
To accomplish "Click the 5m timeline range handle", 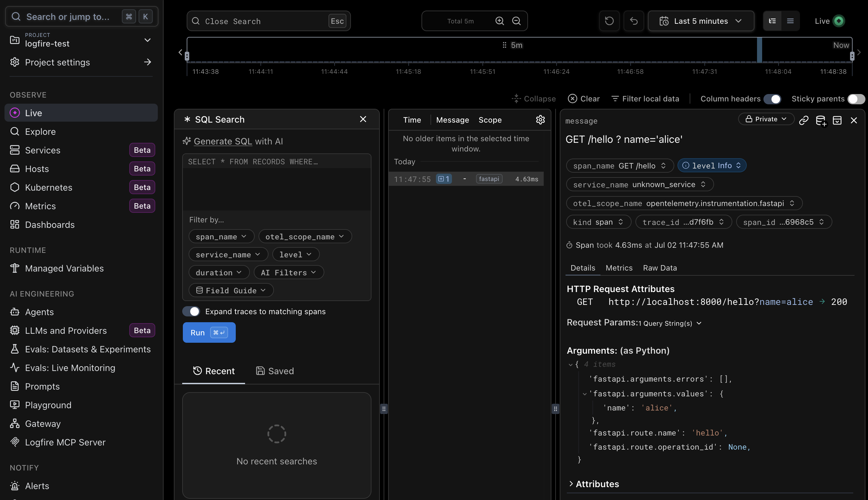I will pyautogui.click(x=512, y=45).
